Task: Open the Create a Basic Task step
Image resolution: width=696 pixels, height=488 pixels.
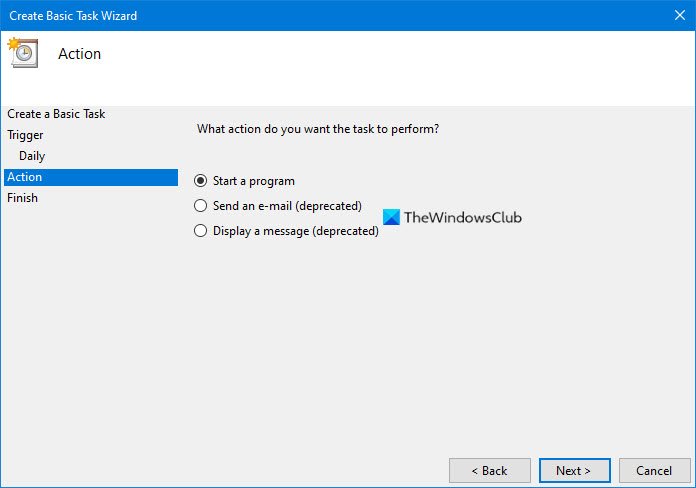Action: [56, 114]
